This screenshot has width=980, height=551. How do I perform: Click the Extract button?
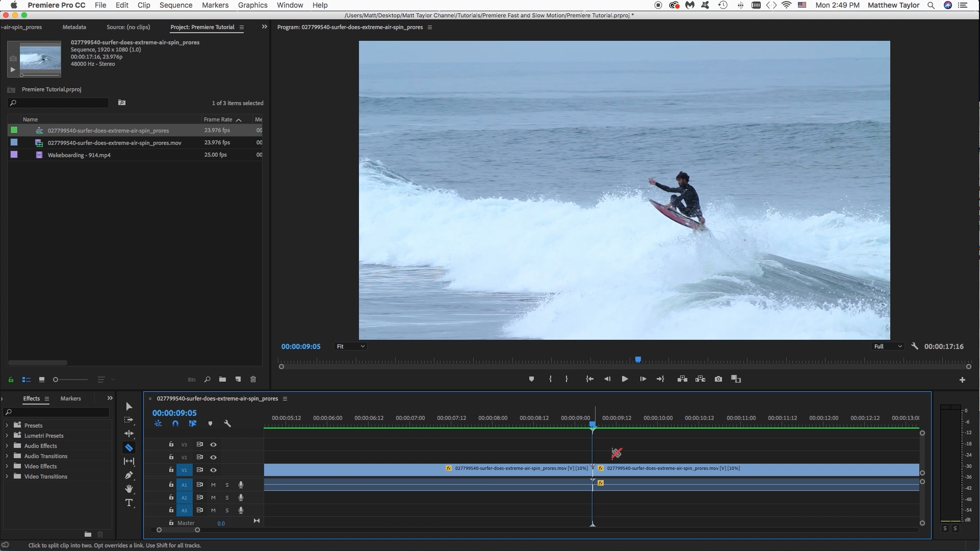[x=700, y=379]
